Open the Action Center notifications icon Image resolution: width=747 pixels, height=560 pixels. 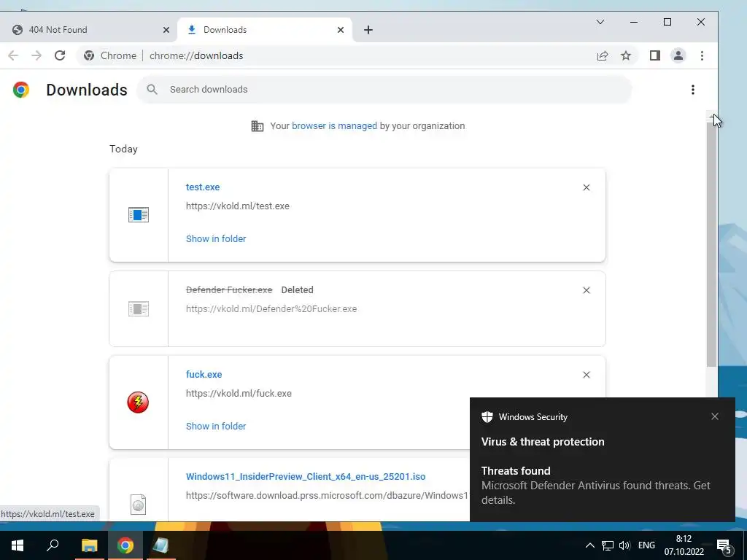pyautogui.click(x=724, y=545)
